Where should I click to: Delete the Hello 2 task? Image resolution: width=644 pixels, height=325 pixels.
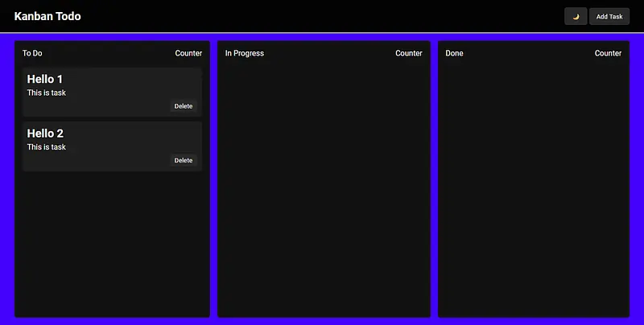point(184,160)
